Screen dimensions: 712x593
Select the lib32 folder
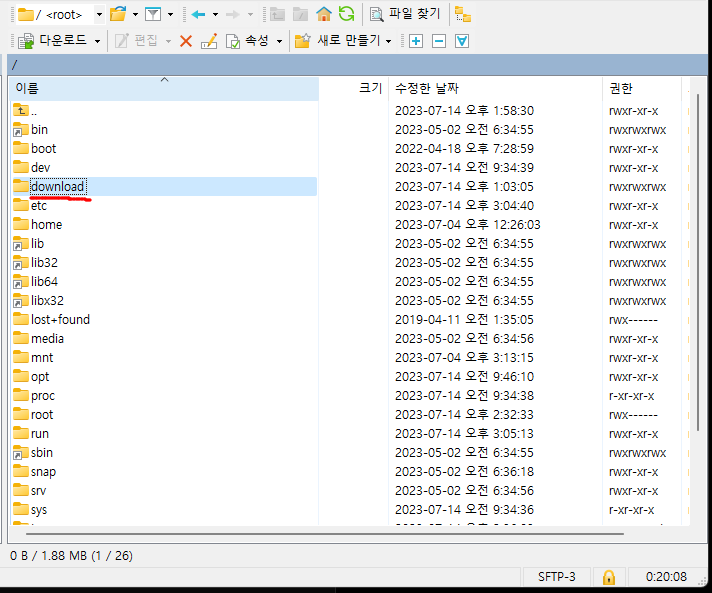pyautogui.click(x=164, y=262)
